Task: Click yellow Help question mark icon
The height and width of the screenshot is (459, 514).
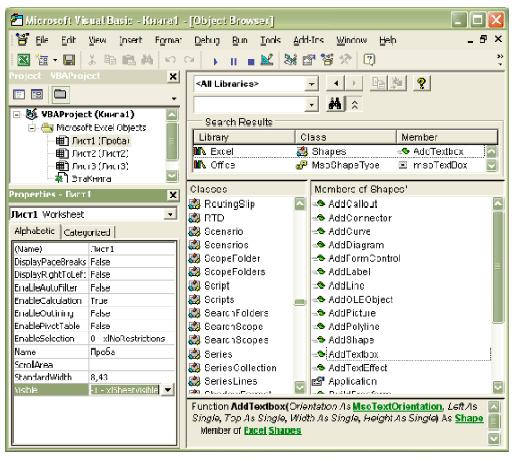Action: 422,83
